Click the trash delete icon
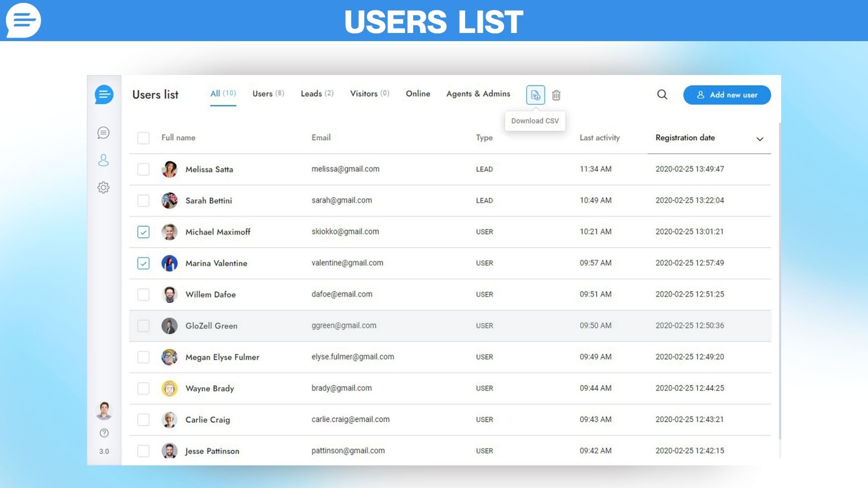This screenshot has height=488, width=868. point(556,95)
